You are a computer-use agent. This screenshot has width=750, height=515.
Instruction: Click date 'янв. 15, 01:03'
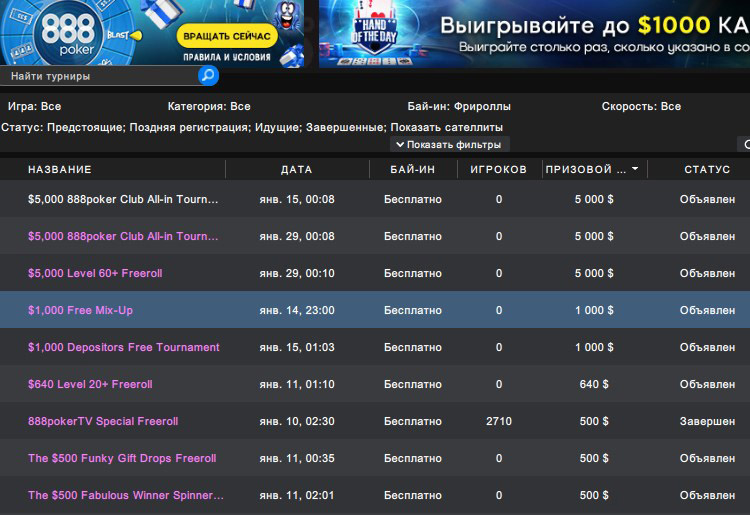point(297,347)
